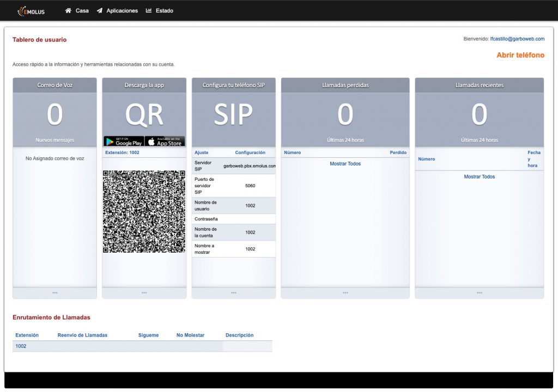Image resolution: width=558 pixels, height=392 pixels.
Task: Click the Google Play badge
Action: (x=124, y=141)
